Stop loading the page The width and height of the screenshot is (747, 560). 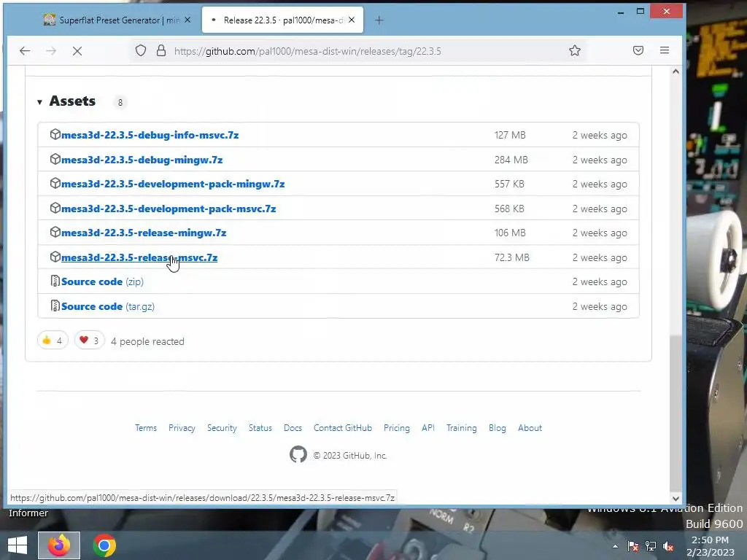click(77, 50)
